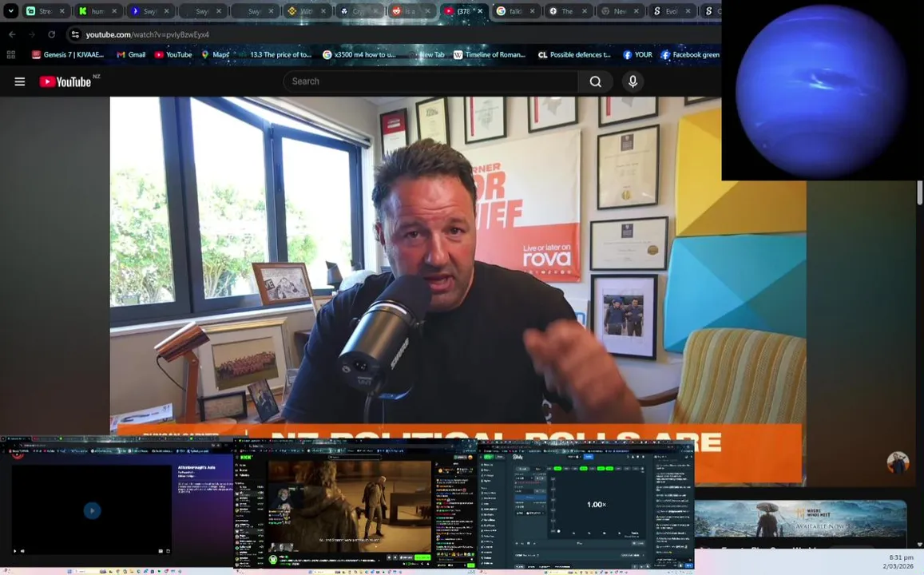Start voice search with the microphone icon

[x=633, y=81]
